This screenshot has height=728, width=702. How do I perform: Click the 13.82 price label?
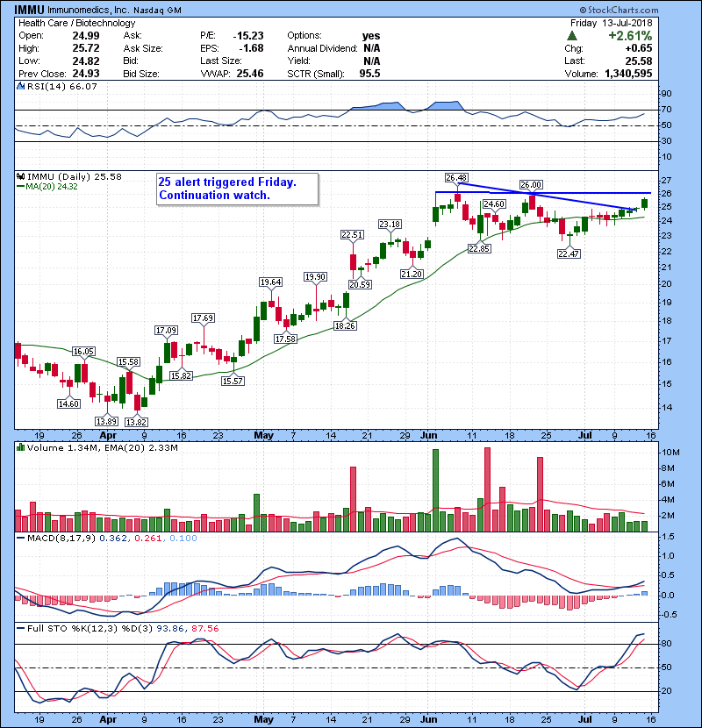(136, 422)
